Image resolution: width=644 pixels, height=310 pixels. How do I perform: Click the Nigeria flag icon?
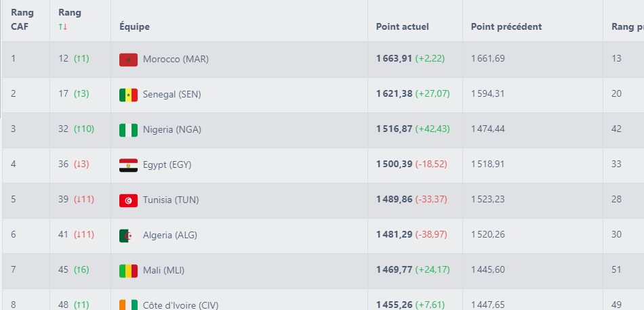click(x=128, y=130)
